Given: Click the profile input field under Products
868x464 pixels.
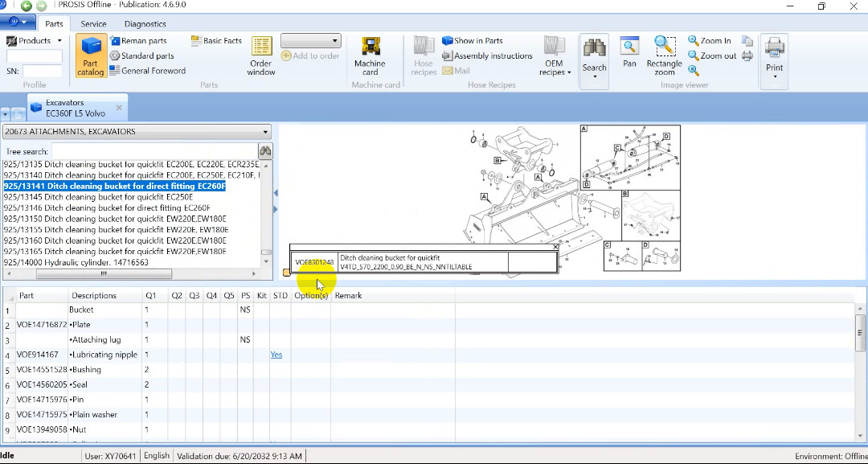Looking at the screenshot, I should pos(35,56).
